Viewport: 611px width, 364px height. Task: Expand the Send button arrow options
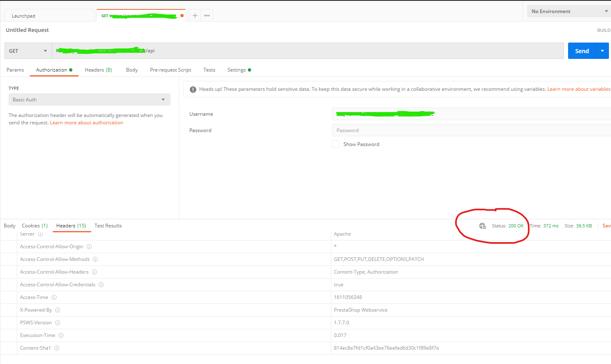tap(602, 51)
